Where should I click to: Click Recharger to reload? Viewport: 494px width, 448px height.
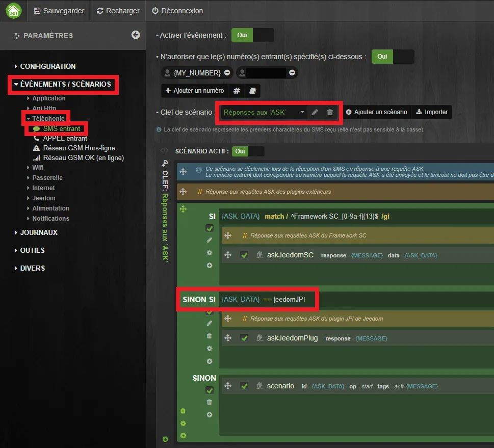pyautogui.click(x=118, y=11)
